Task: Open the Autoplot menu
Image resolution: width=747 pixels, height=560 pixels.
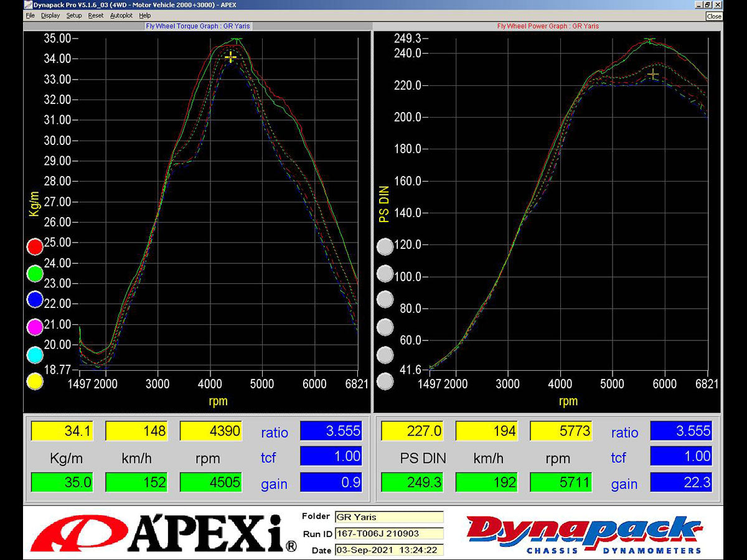Action: 121,16
